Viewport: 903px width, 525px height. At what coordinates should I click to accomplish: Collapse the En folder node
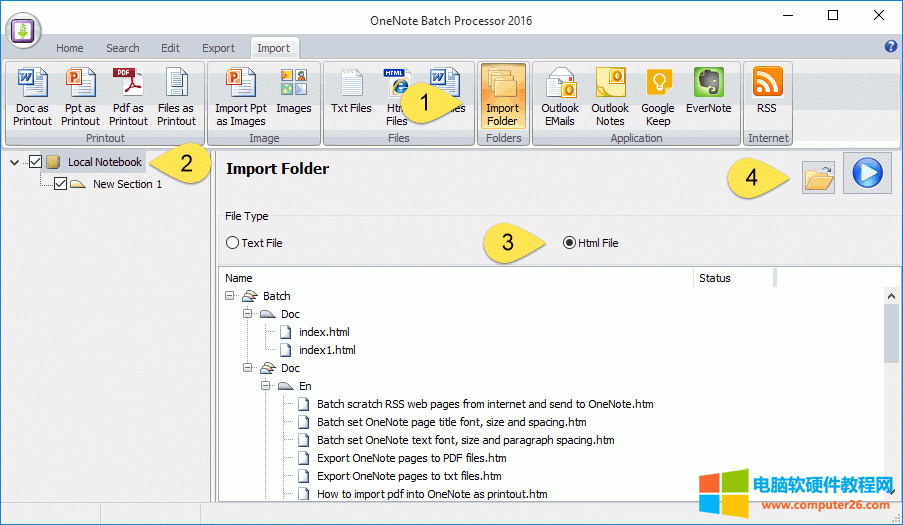[x=267, y=386]
